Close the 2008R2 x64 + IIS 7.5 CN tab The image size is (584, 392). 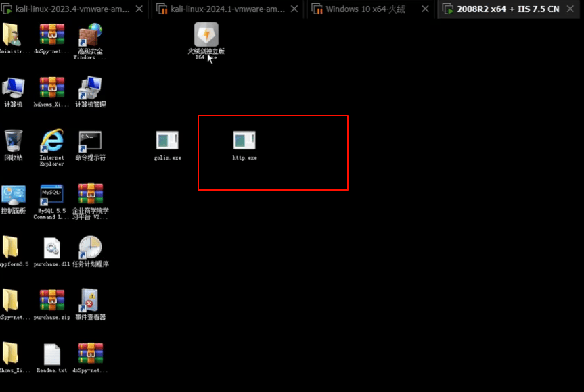click(x=570, y=9)
